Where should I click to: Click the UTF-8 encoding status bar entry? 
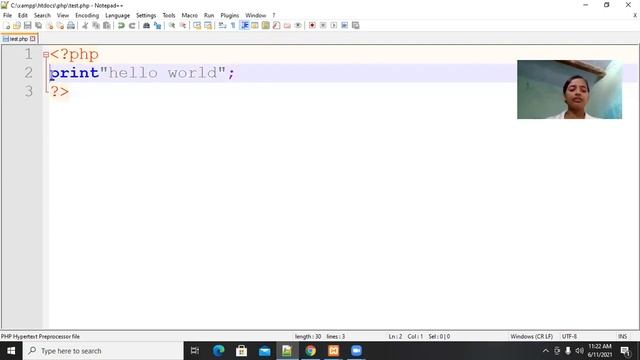click(569, 336)
